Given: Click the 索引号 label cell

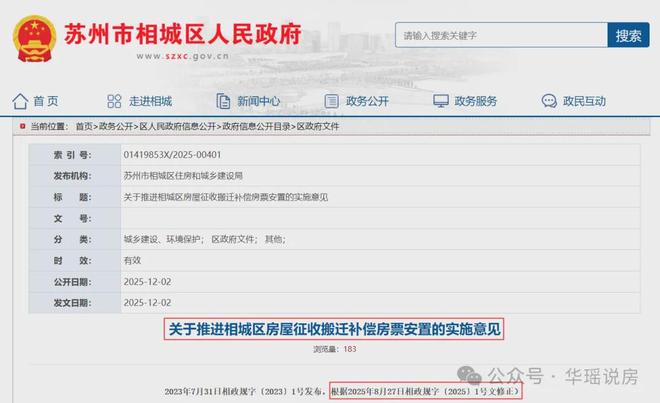Looking at the screenshot, I should pos(75,155).
